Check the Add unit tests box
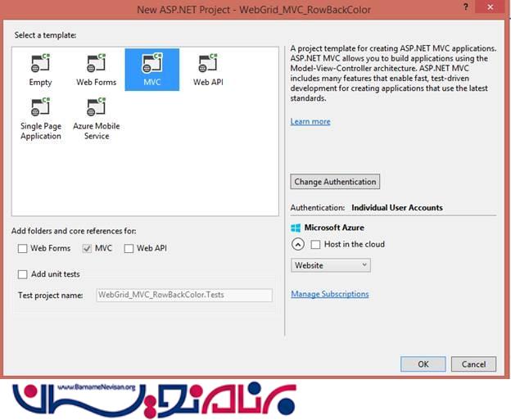This screenshot has height=420, width=511. tap(22, 274)
